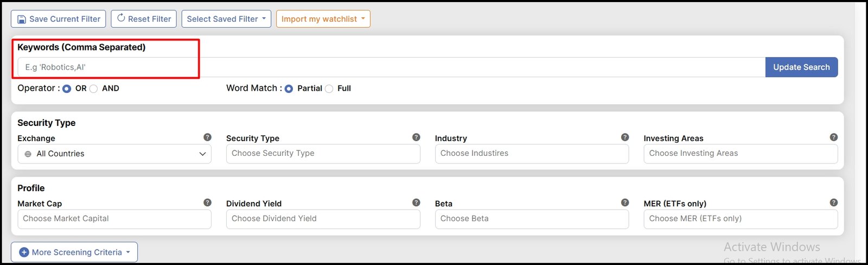
Task: Click the Market Cap help icon
Action: (207, 203)
